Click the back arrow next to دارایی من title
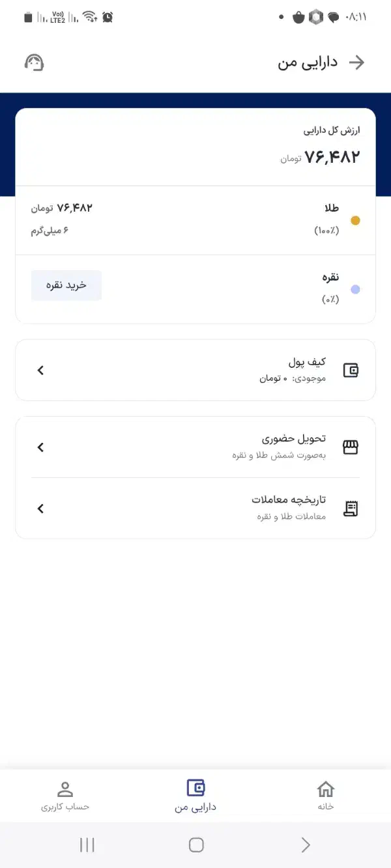 point(358,63)
